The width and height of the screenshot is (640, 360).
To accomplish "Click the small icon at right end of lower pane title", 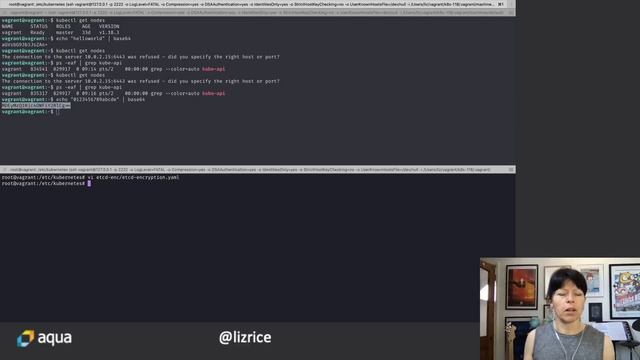I will (511, 169).
